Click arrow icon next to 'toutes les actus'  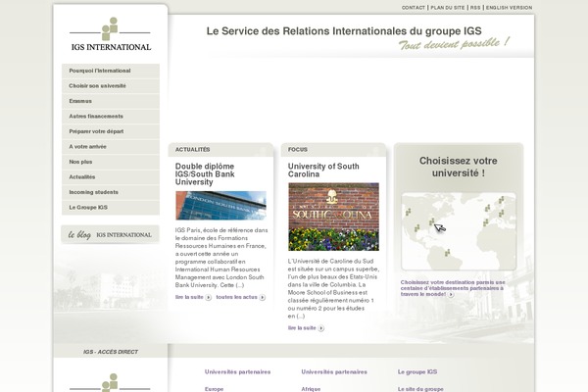(262, 298)
